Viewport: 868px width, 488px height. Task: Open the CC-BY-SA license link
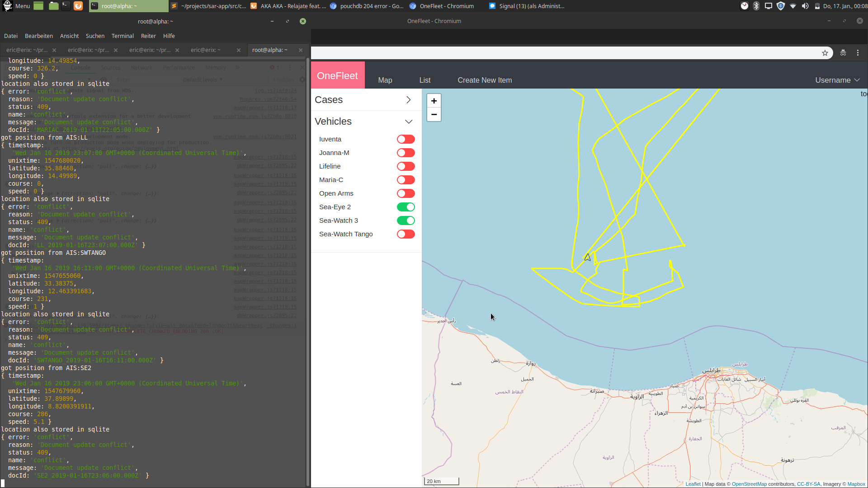(x=808, y=484)
